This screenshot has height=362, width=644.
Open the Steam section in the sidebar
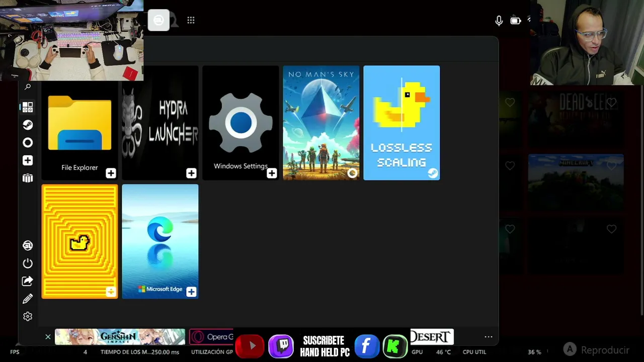[x=28, y=125]
